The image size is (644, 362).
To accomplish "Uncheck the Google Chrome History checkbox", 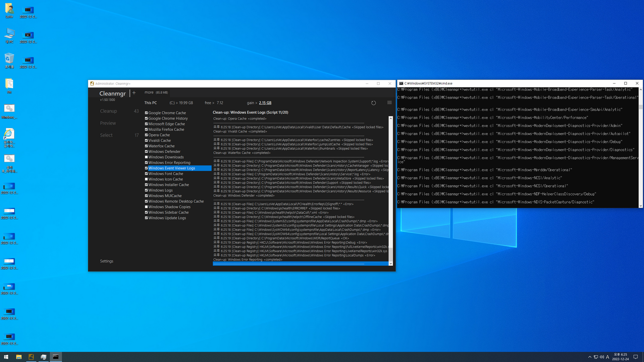I will click(146, 118).
